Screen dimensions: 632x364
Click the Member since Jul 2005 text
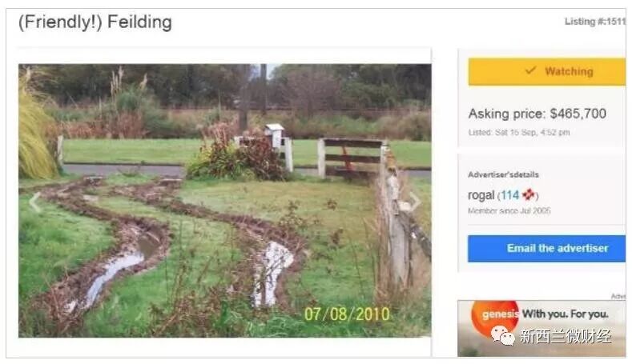coord(509,210)
